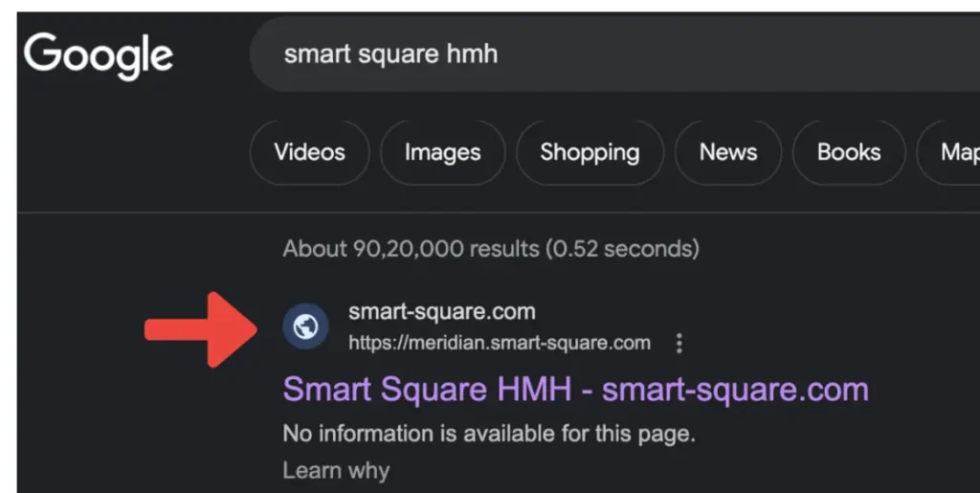Click the No information is available text
Image resolution: width=980 pixels, height=493 pixels.
pos(489,434)
